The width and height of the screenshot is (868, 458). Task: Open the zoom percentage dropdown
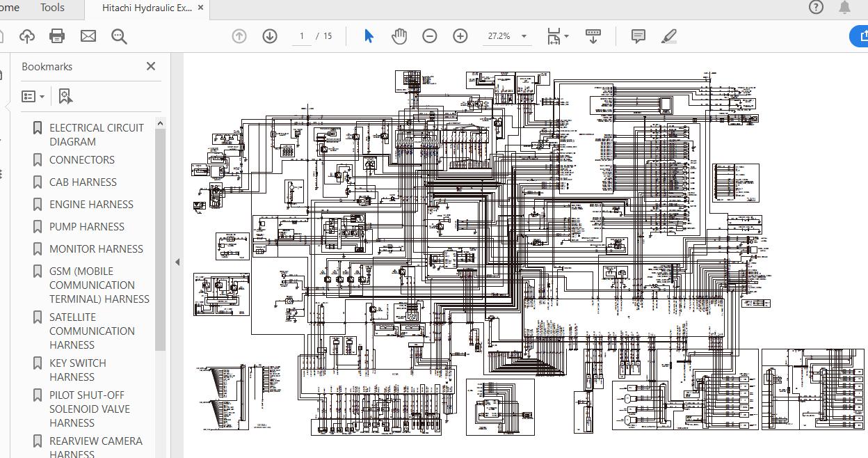(x=522, y=35)
